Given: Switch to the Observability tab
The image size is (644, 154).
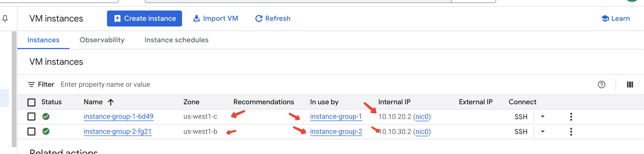Looking at the screenshot, I should click(x=102, y=40).
